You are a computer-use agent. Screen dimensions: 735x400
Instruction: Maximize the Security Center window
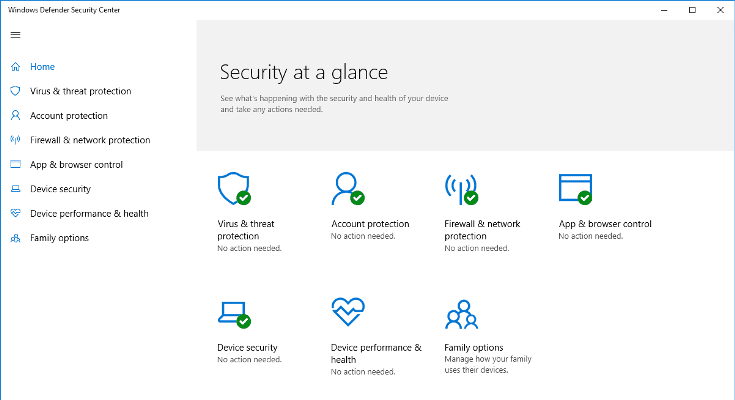692,10
